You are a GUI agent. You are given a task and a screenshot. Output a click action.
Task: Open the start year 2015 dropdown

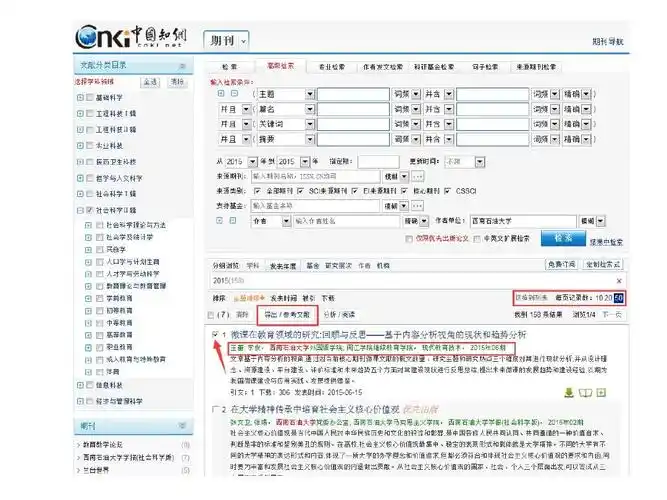click(253, 162)
